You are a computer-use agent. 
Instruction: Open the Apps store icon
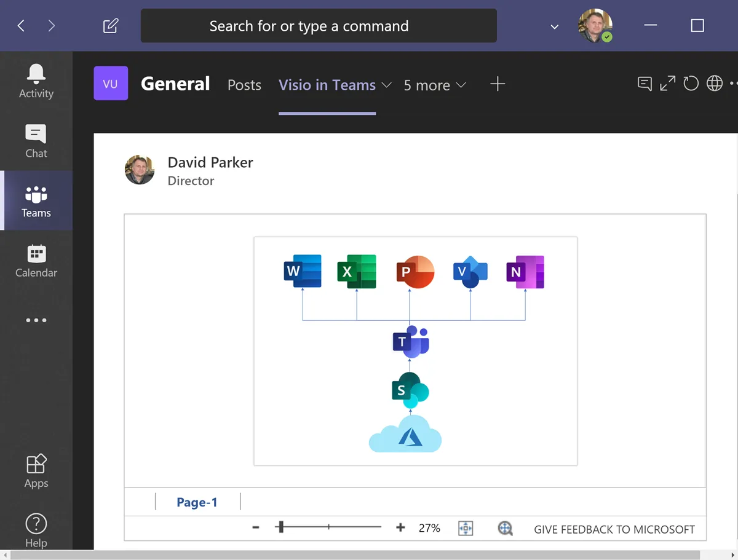coord(36,471)
